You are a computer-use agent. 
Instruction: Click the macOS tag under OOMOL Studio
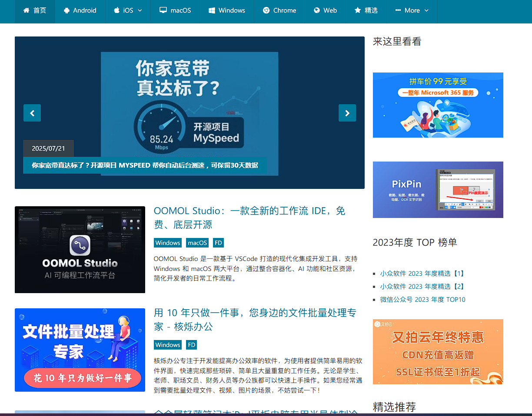coord(197,243)
